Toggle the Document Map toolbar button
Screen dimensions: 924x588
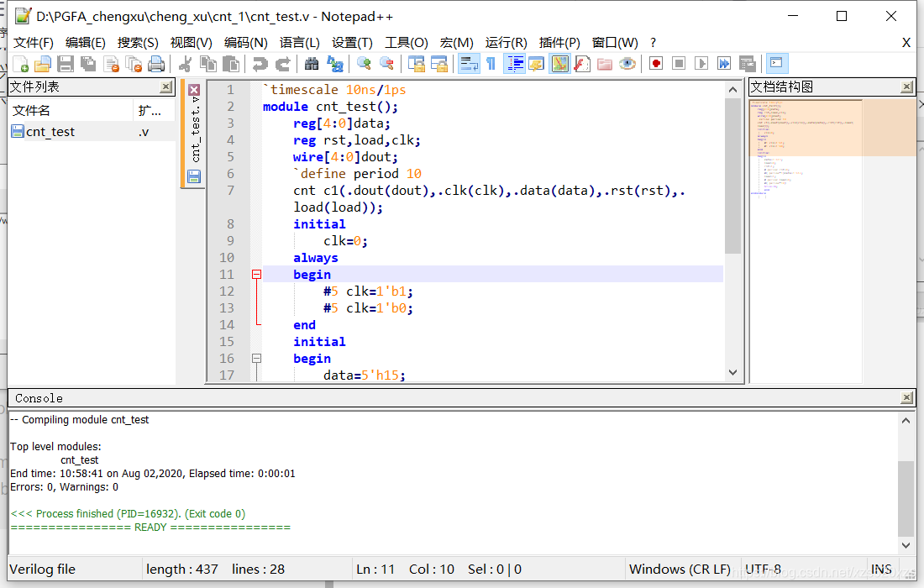pyautogui.click(x=559, y=64)
